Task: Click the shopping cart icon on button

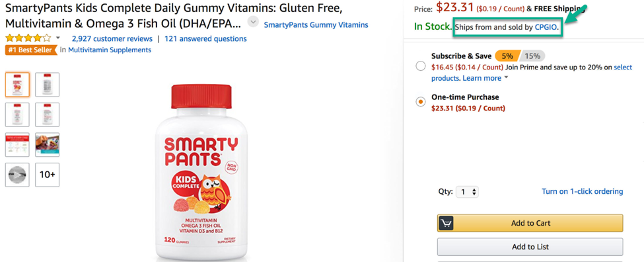Action: (446, 224)
